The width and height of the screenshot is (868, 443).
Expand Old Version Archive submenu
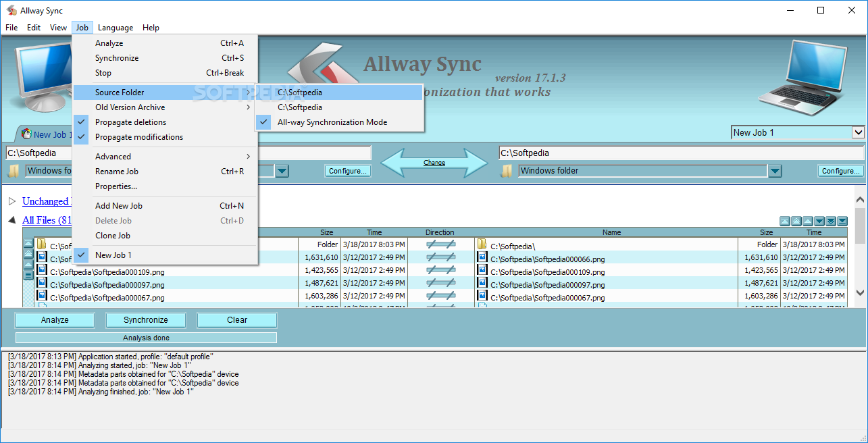click(x=165, y=107)
